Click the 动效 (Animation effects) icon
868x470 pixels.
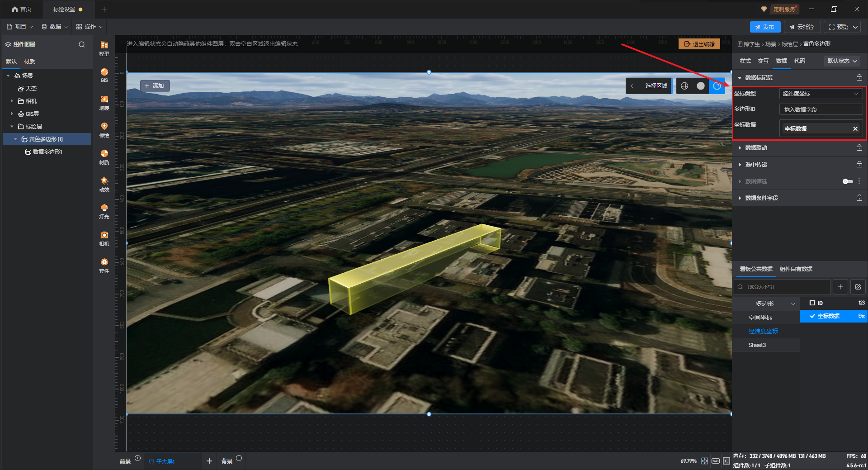coord(104,184)
